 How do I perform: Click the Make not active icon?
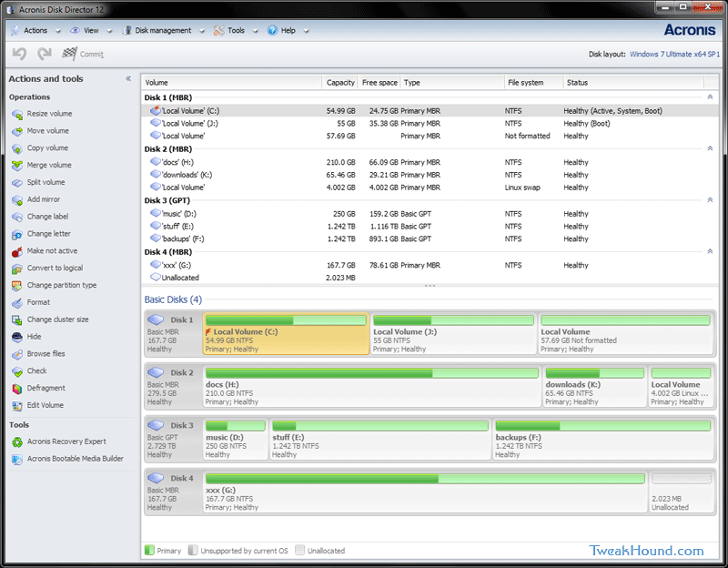[17, 251]
